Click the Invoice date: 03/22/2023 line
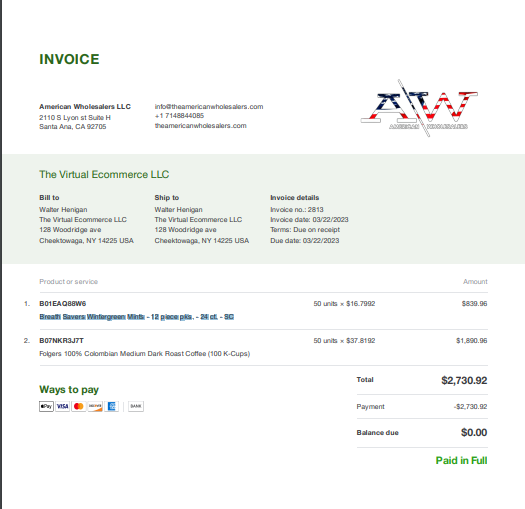The image size is (525, 509). (x=309, y=220)
